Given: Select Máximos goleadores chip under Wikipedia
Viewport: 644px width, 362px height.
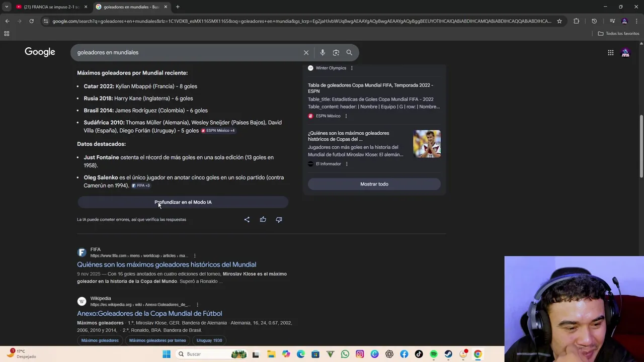Looking at the screenshot, I should coord(100,340).
